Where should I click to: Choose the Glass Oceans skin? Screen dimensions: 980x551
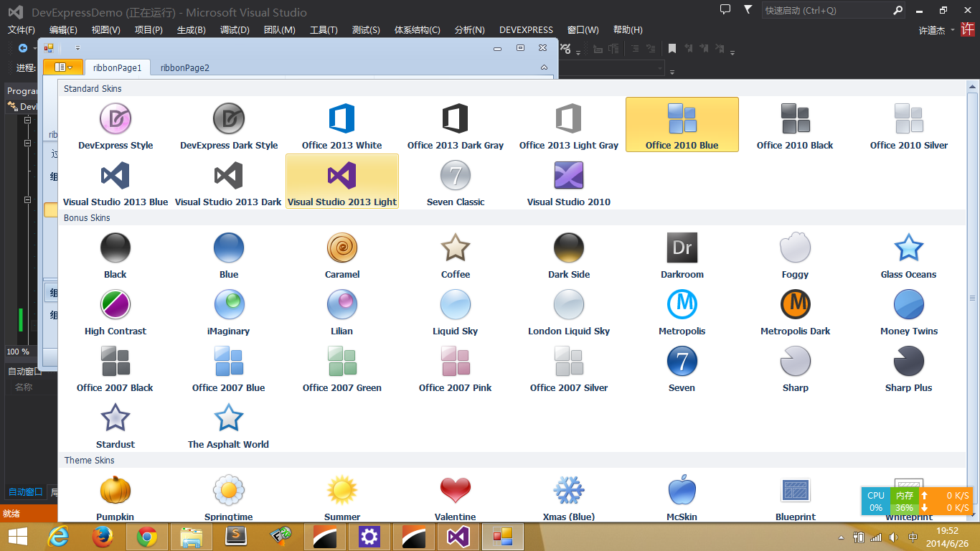909,254
